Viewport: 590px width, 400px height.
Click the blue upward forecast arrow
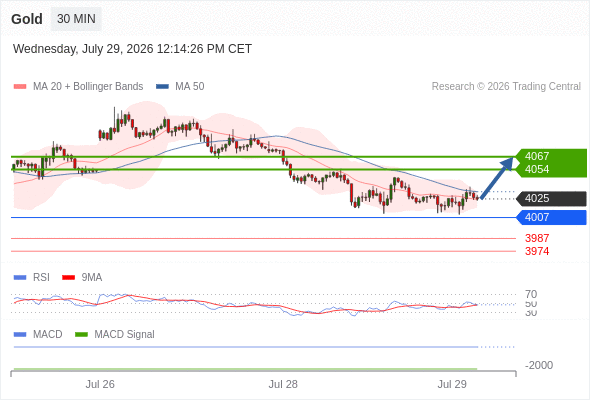pyautogui.click(x=497, y=178)
